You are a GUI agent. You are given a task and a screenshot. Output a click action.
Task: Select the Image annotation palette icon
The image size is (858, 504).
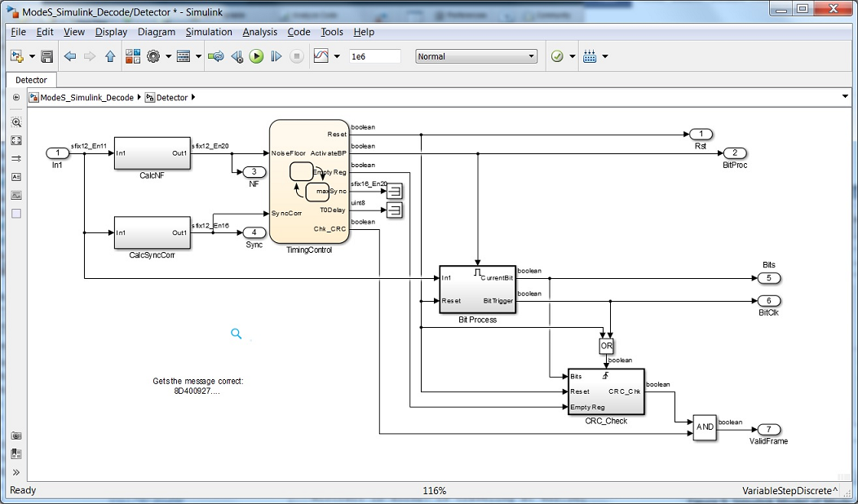point(16,196)
